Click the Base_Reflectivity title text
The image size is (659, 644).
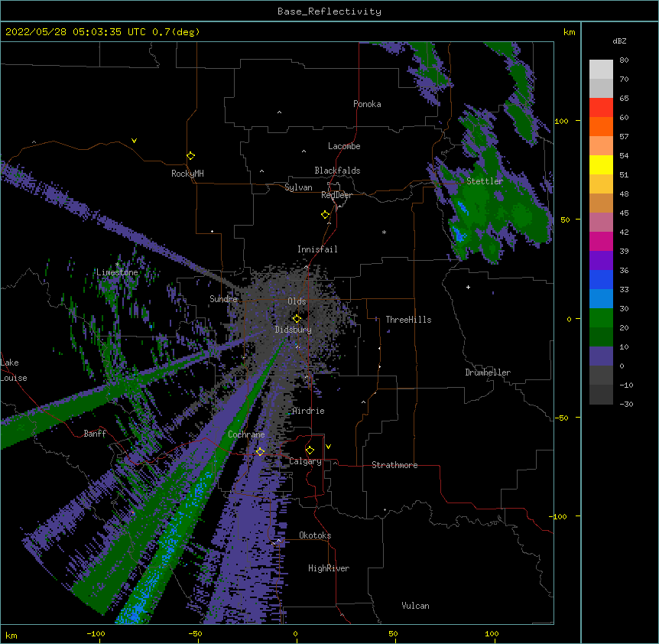tap(329, 11)
